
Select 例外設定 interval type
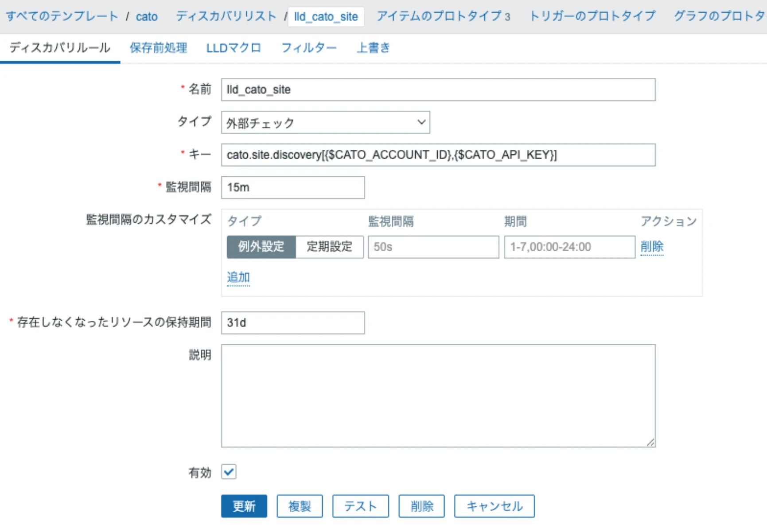pos(261,247)
